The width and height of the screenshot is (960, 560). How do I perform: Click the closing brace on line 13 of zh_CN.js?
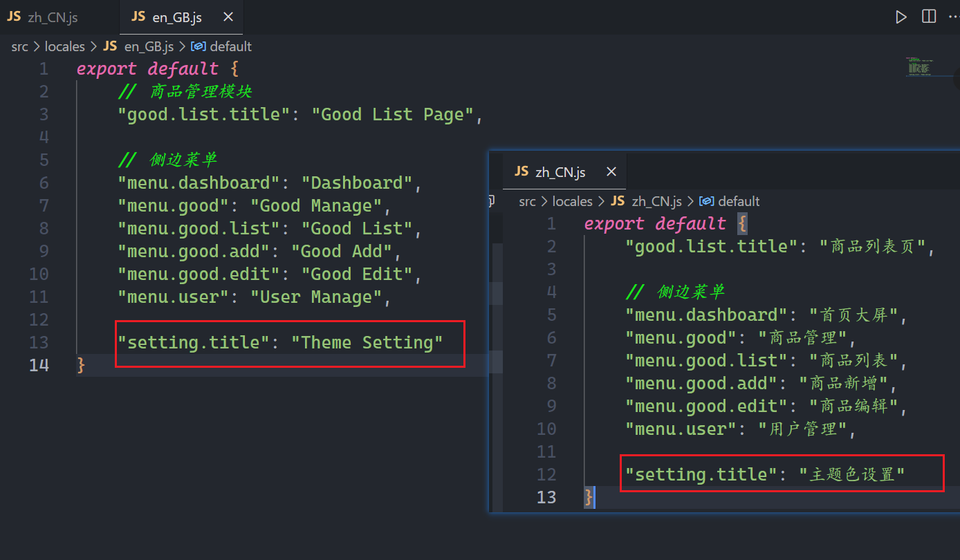click(x=589, y=497)
